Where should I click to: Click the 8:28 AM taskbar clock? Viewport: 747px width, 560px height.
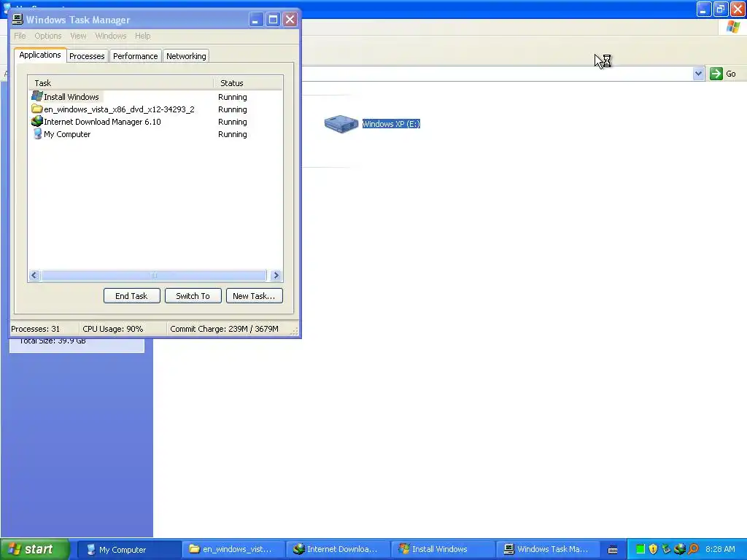click(720, 549)
